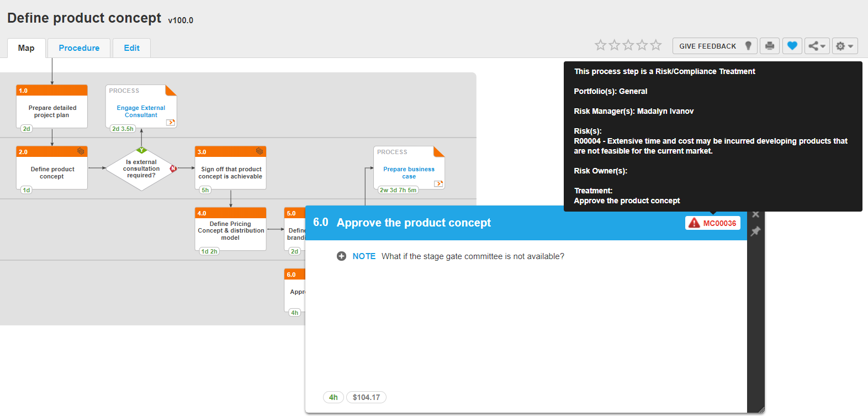Close the Approve the product concept popup
The height and width of the screenshot is (416, 868).
tap(755, 215)
